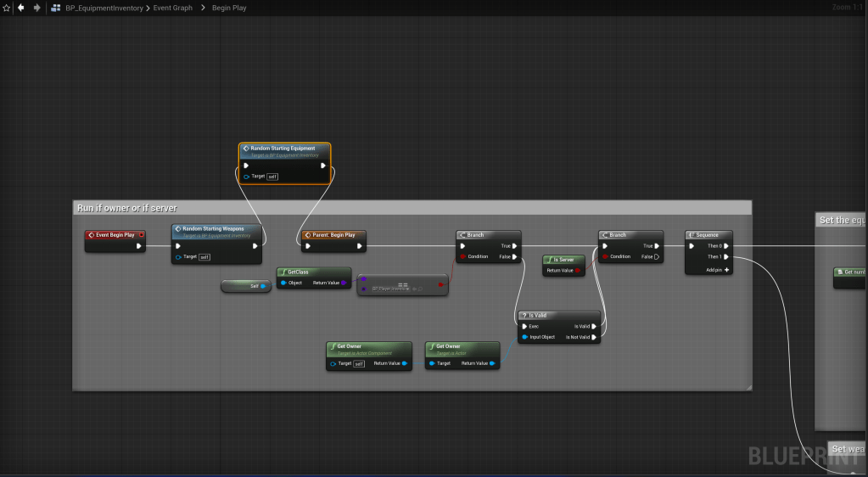Select the 'Run if owner or if server' comment title
The image size is (868, 477).
pos(127,208)
